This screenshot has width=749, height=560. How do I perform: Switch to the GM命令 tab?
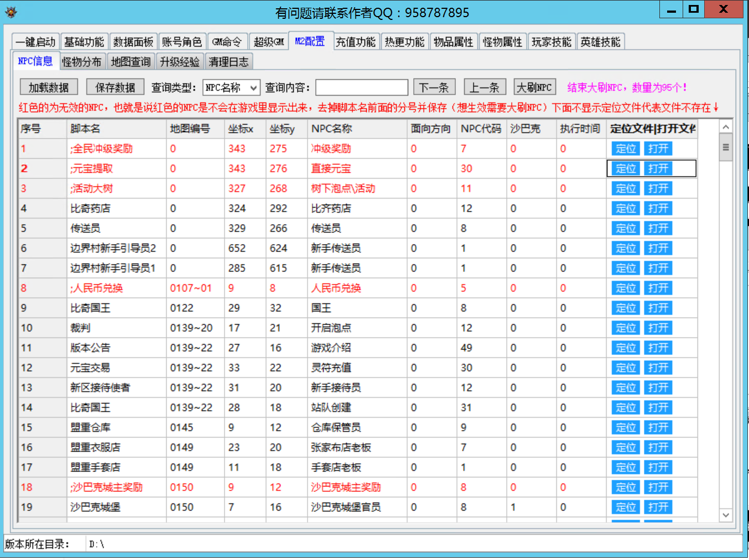click(227, 42)
